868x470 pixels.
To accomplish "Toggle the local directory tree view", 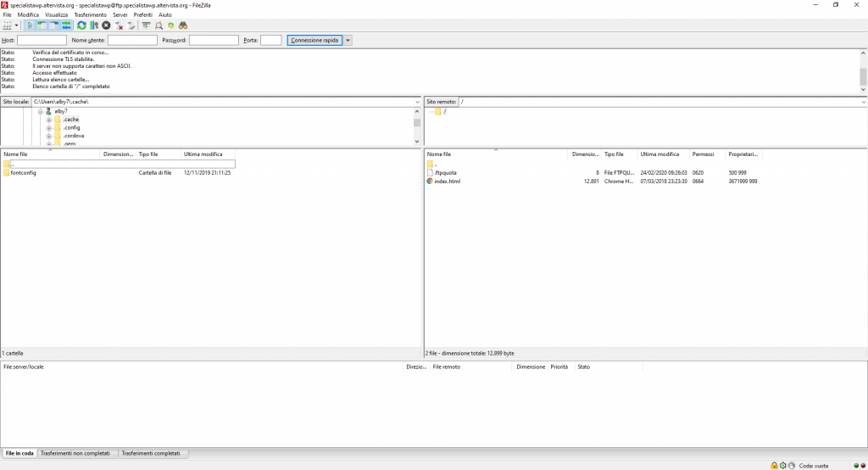I will 42,25.
